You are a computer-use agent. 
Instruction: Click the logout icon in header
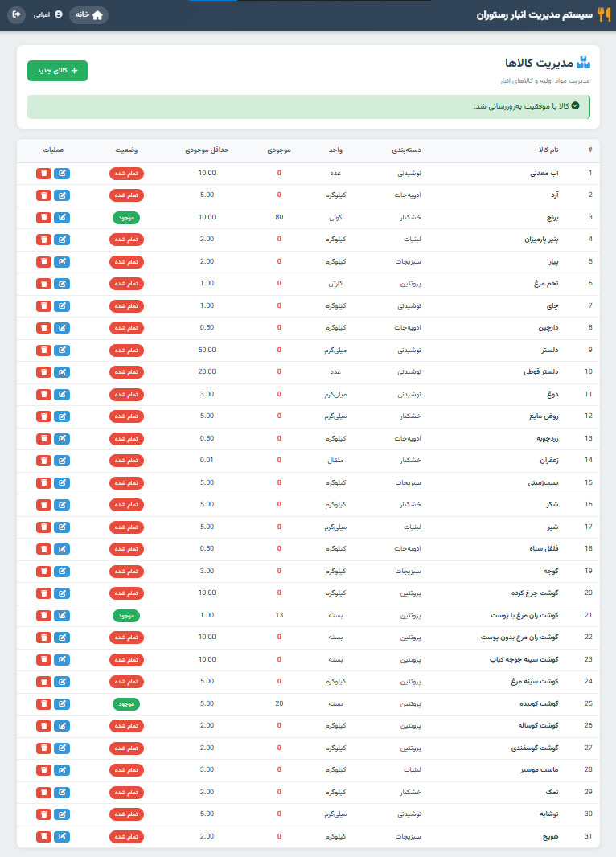(16, 14)
